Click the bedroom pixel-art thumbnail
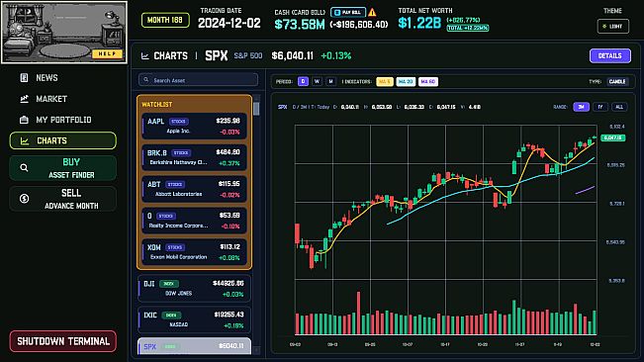Viewport: 644px width, 362px height. (64, 33)
